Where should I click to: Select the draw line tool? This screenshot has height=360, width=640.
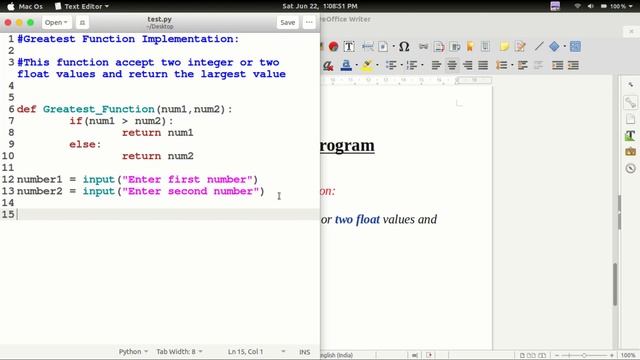tap(539, 47)
